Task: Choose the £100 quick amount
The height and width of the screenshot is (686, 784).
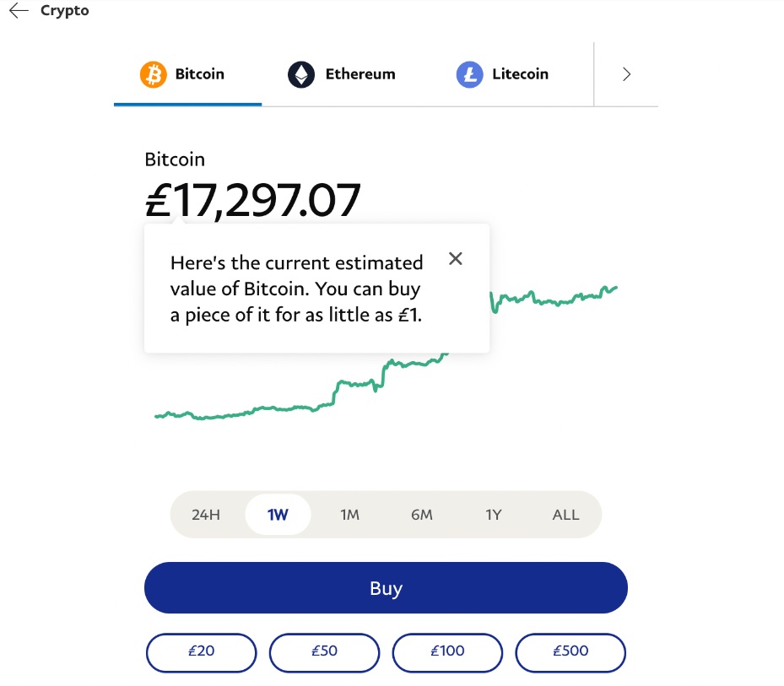Action: tap(447, 652)
